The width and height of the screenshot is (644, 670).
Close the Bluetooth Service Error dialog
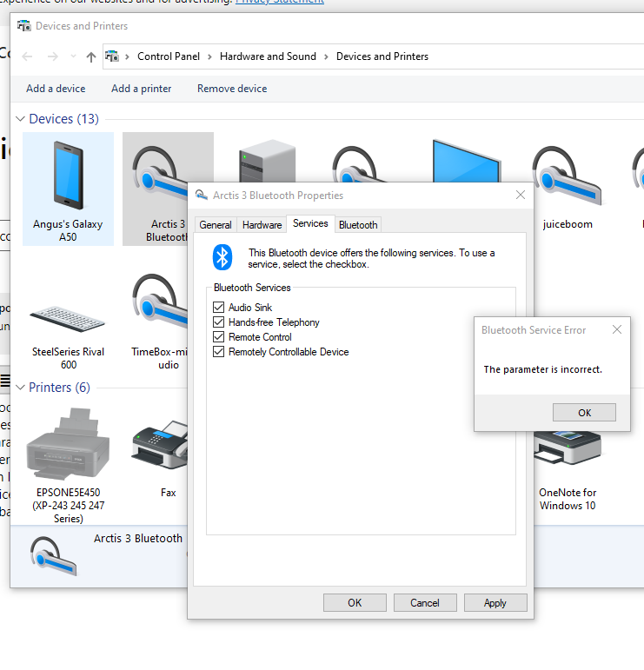tap(617, 329)
